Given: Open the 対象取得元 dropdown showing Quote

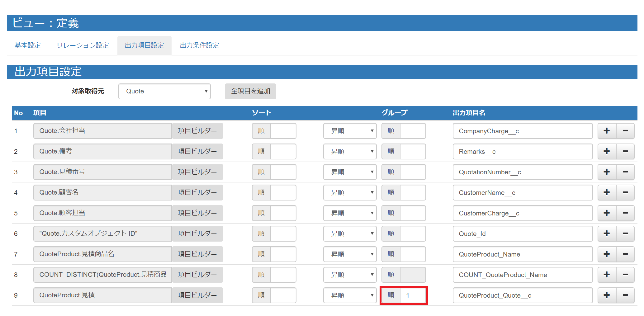Looking at the screenshot, I should coord(164,91).
